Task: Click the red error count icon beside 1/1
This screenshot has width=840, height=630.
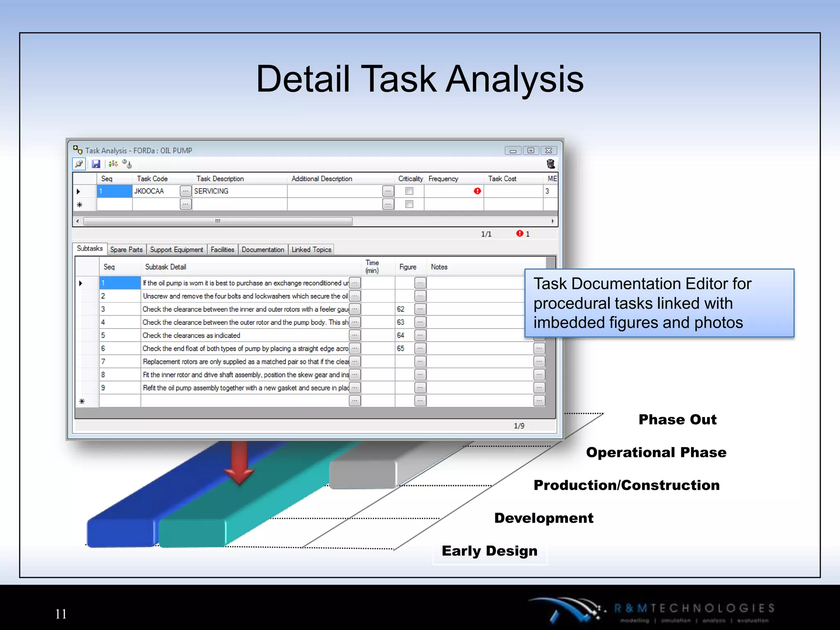Action: tap(520, 233)
